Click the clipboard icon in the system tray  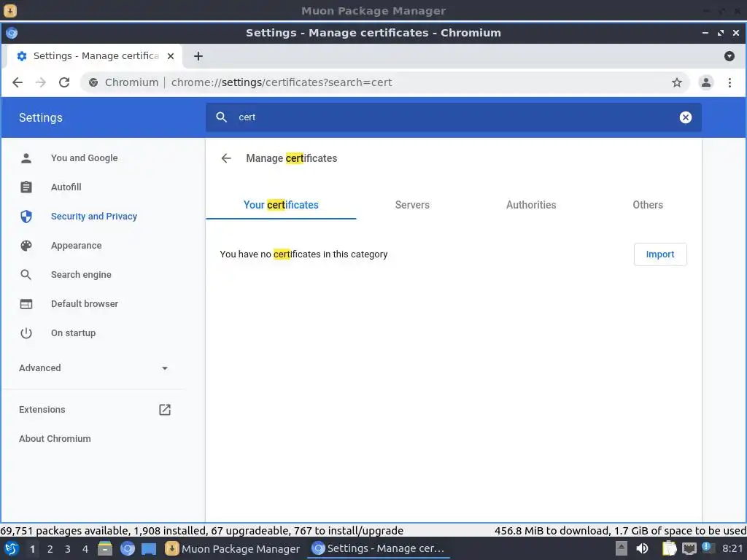[x=668, y=548]
